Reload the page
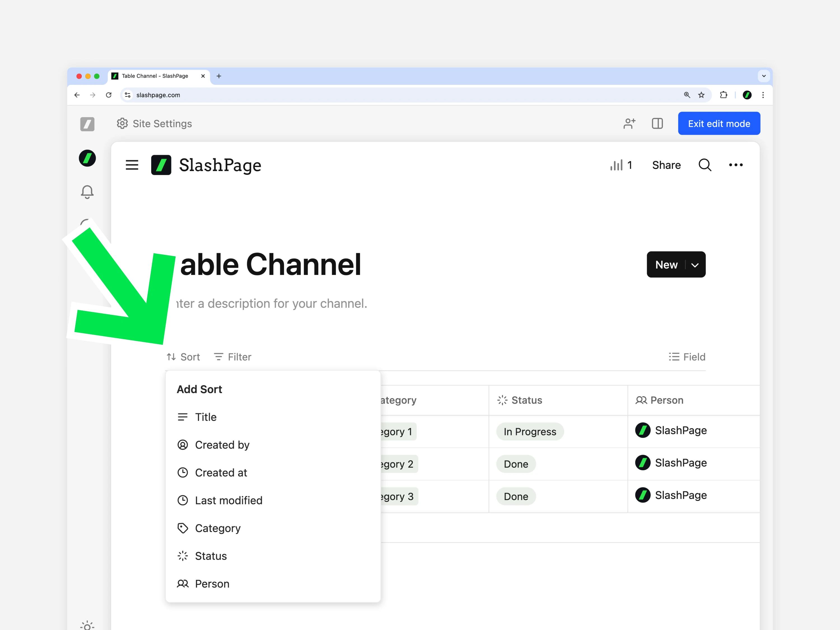 coord(109,95)
